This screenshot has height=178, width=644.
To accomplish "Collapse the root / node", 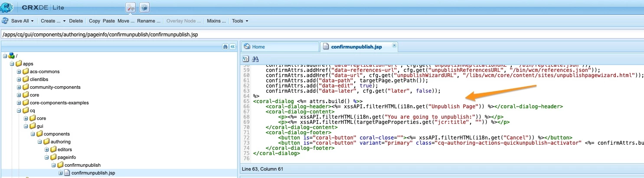I will click(4, 56).
